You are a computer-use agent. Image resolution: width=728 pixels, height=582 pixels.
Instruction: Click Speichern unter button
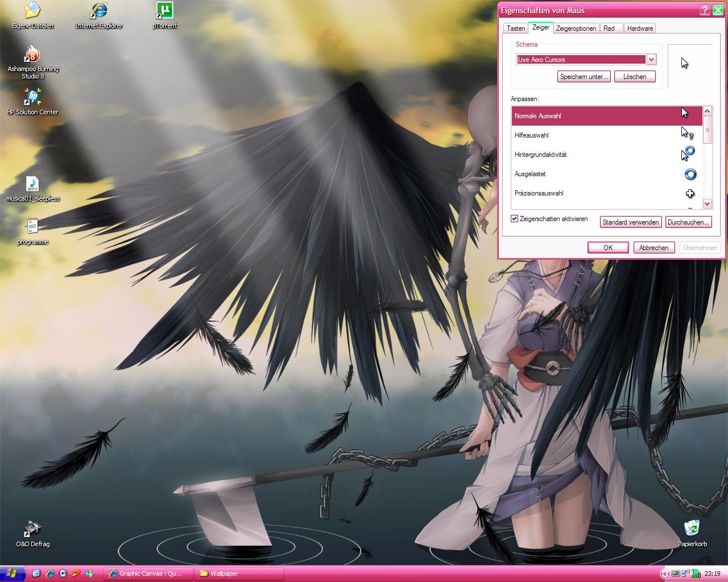pyautogui.click(x=584, y=77)
